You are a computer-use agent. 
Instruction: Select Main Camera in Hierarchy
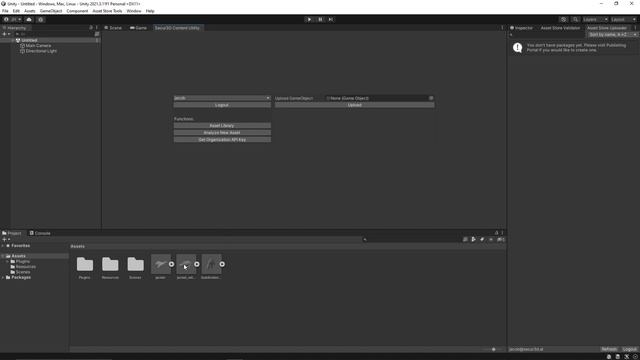tap(38, 46)
